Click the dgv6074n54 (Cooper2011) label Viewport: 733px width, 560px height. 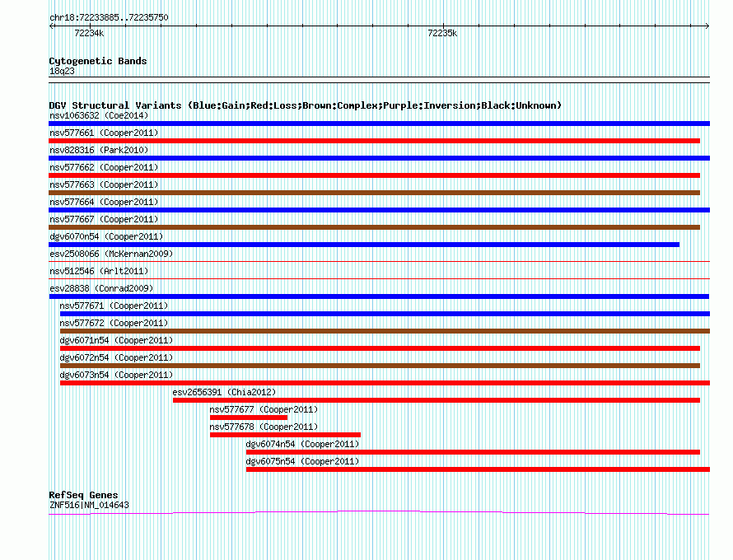[302, 444]
